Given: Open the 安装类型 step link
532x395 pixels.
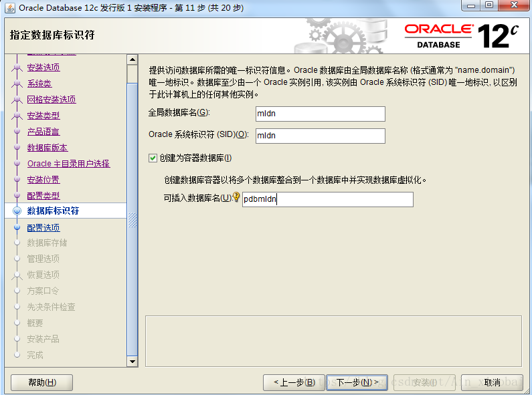Looking at the screenshot, I should pyautogui.click(x=43, y=116).
